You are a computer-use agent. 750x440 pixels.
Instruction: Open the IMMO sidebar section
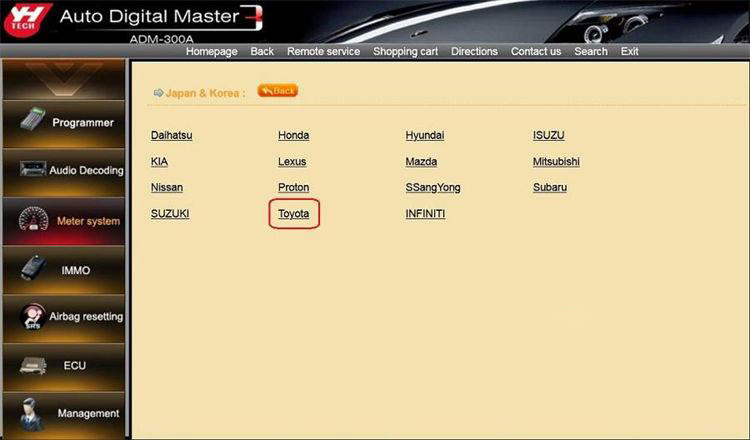64,270
